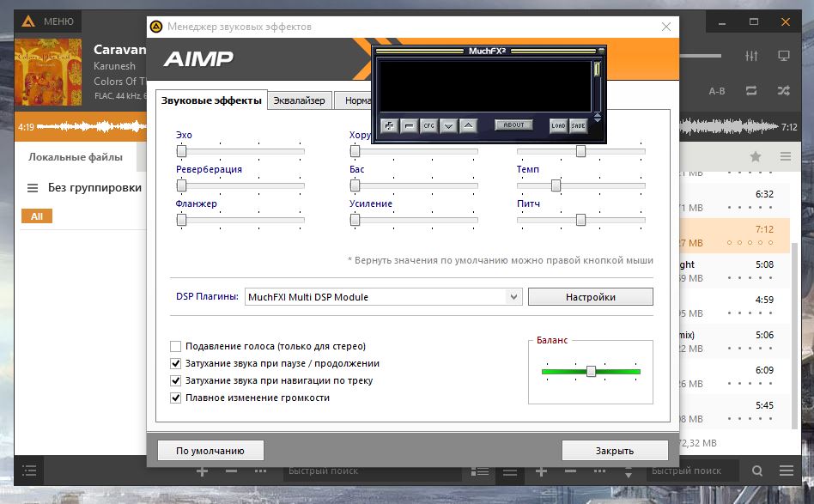
Task: Open the DSP Плагины dropdown list
Action: 513,297
